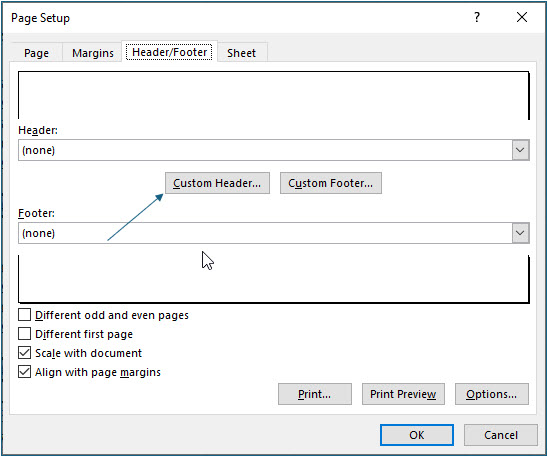This screenshot has height=456, width=548.
Task: Open the Custom Footer dialog
Action: pyautogui.click(x=331, y=183)
